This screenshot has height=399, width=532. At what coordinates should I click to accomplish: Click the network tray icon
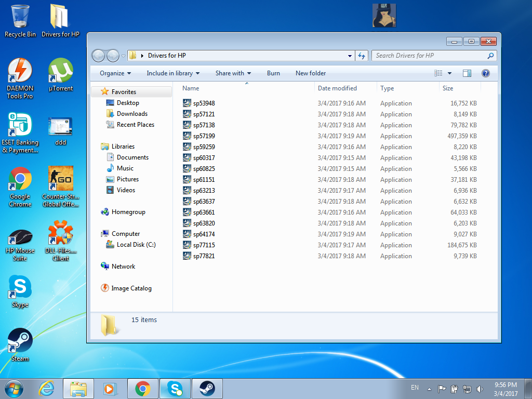pos(467,389)
